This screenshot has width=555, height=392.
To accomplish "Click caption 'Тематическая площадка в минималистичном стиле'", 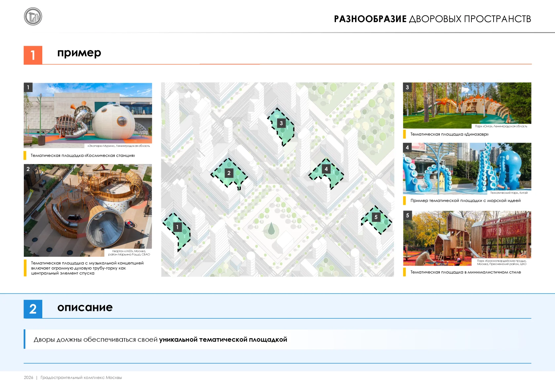I will coord(465,272).
